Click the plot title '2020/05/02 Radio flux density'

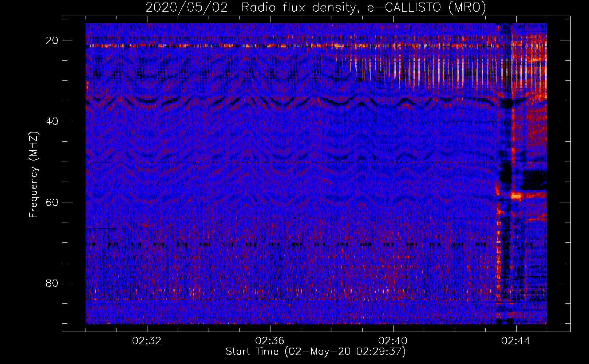pyautogui.click(x=316, y=7)
